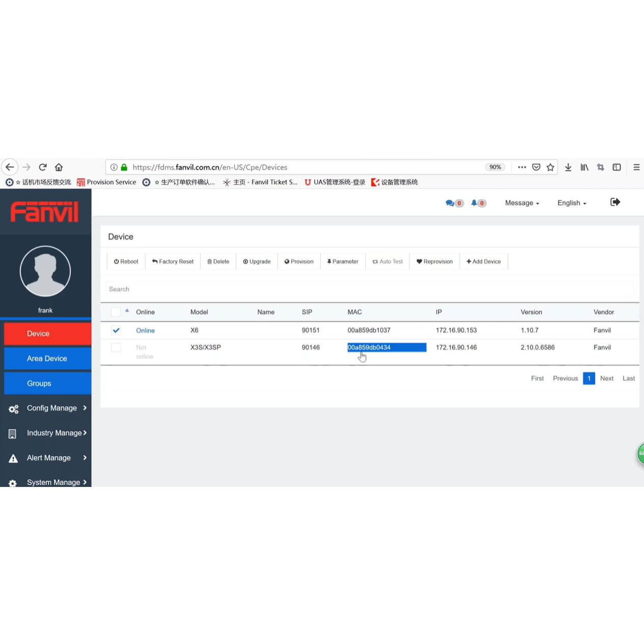The height and width of the screenshot is (644, 644).
Task: Open Industry Manage building icon
Action: (x=13, y=433)
